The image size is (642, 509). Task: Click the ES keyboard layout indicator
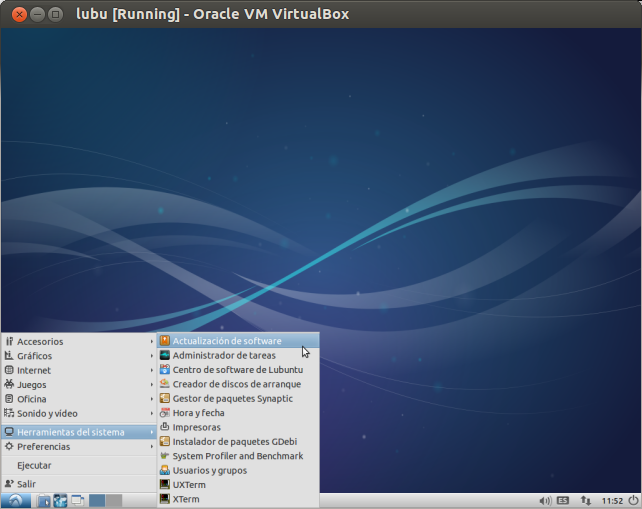point(564,500)
